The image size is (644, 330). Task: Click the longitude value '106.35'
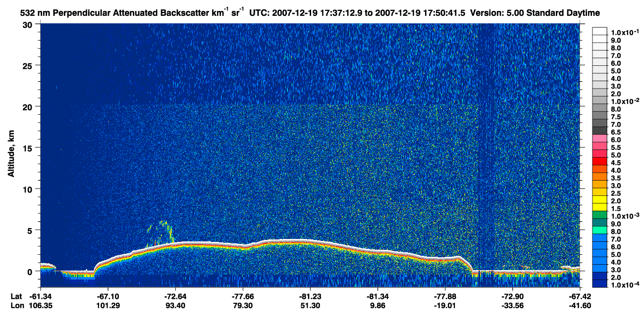[x=40, y=306]
